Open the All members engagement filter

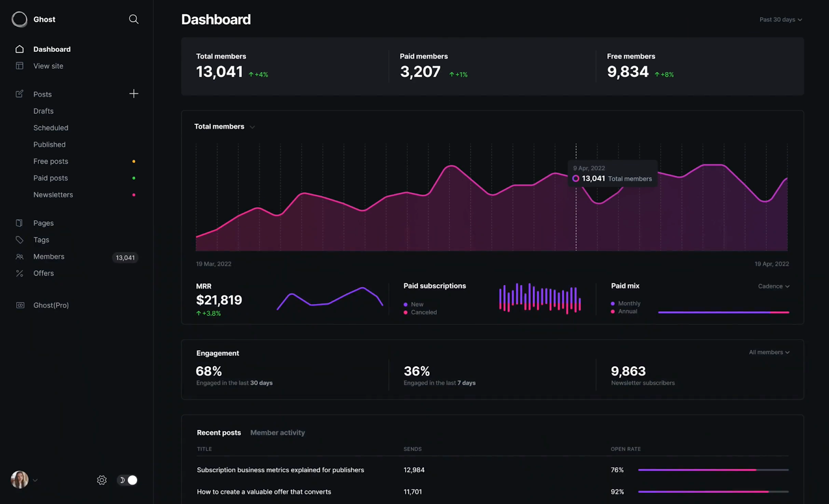(769, 352)
